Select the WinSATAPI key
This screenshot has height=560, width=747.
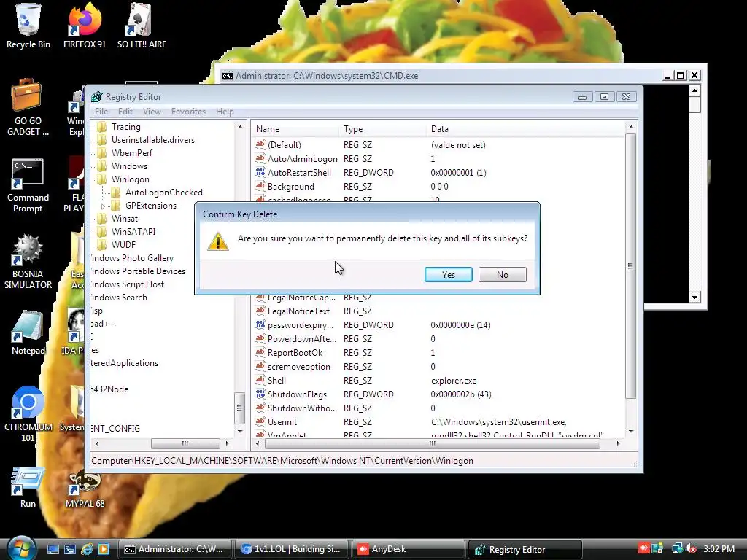[x=133, y=231]
